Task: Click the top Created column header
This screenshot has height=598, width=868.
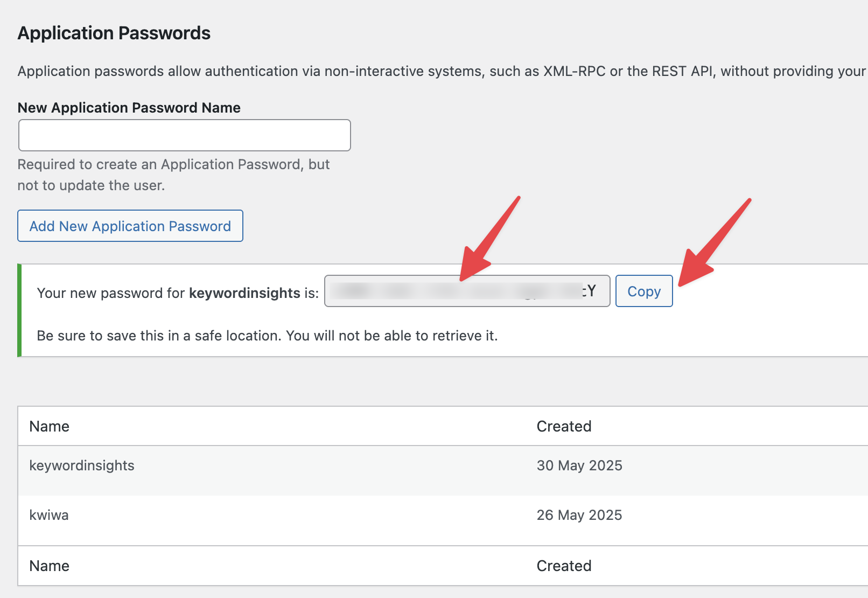Action: click(564, 426)
